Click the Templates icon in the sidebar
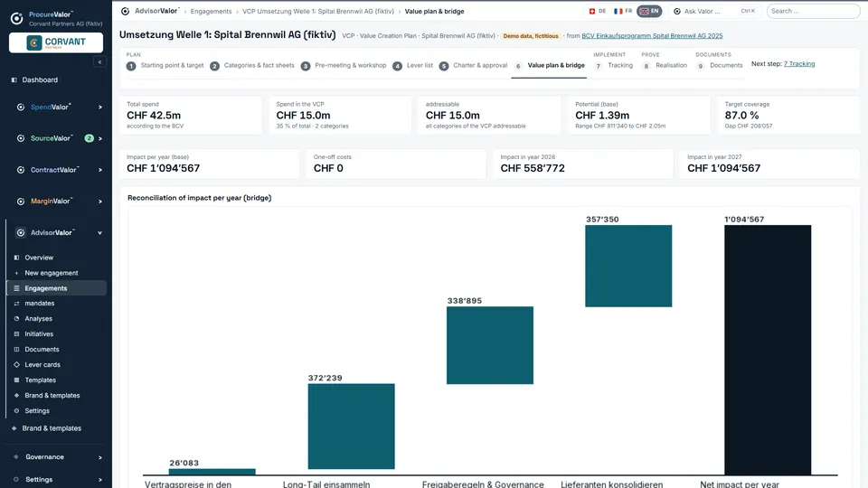Image resolution: width=868 pixels, height=488 pixels. click(16, 380)
